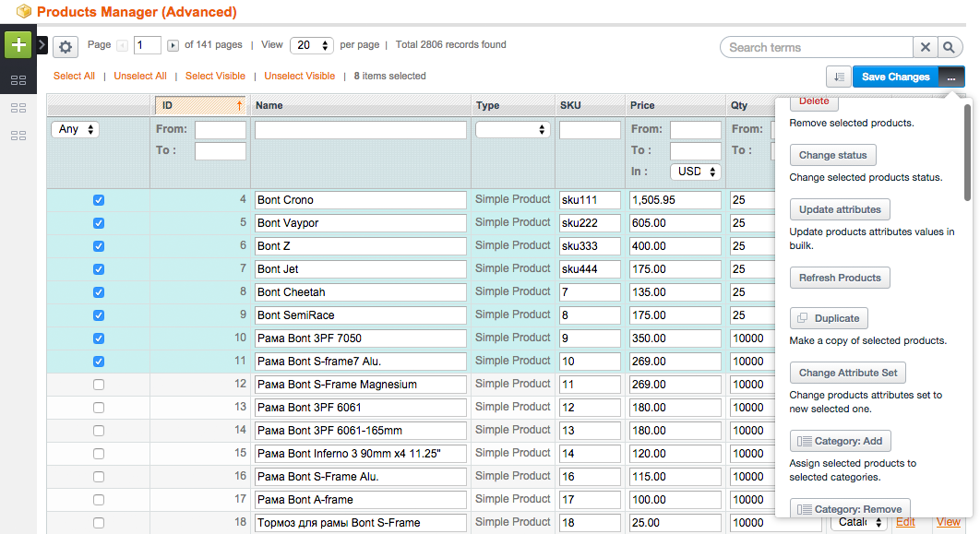This screenshot has width=980, height=534.
Task: Click the page number input field
Action: coord(148,45)
